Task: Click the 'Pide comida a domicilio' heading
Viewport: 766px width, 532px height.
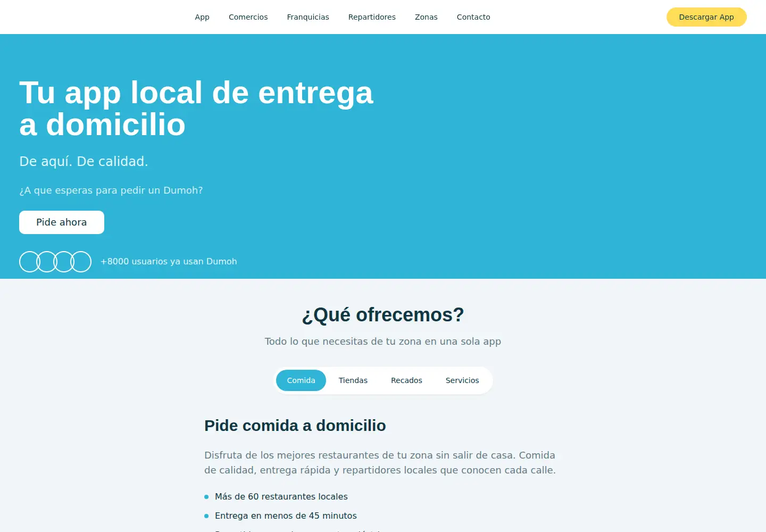Action: [295, 426]
